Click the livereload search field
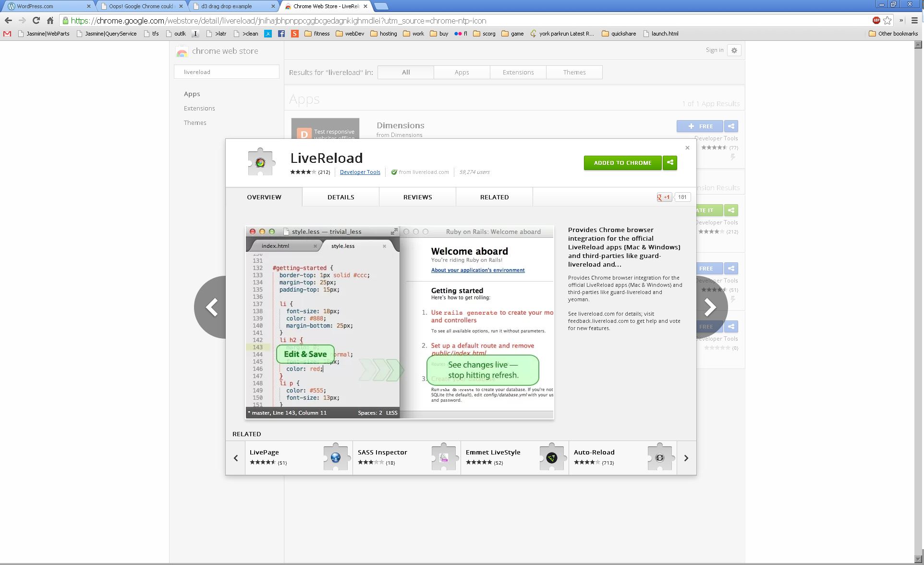Image resolution: width=924 pixels, height=565 pixels. tap(227, 72)
